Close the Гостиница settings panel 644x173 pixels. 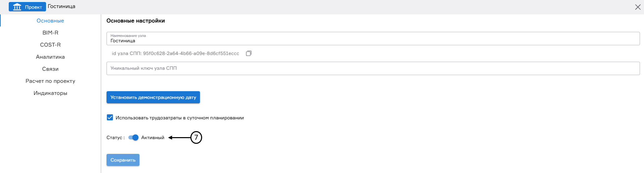click(638, 7)
